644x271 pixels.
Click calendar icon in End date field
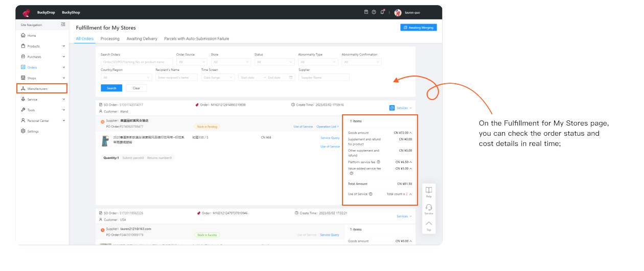tap(291, 77)
